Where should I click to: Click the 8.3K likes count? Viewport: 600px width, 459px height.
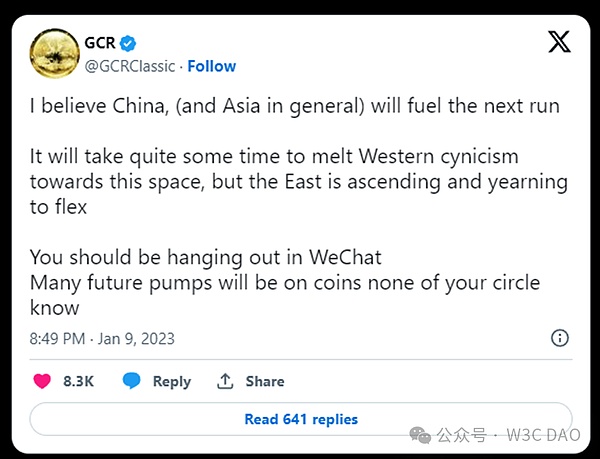[x=78, y=381]
